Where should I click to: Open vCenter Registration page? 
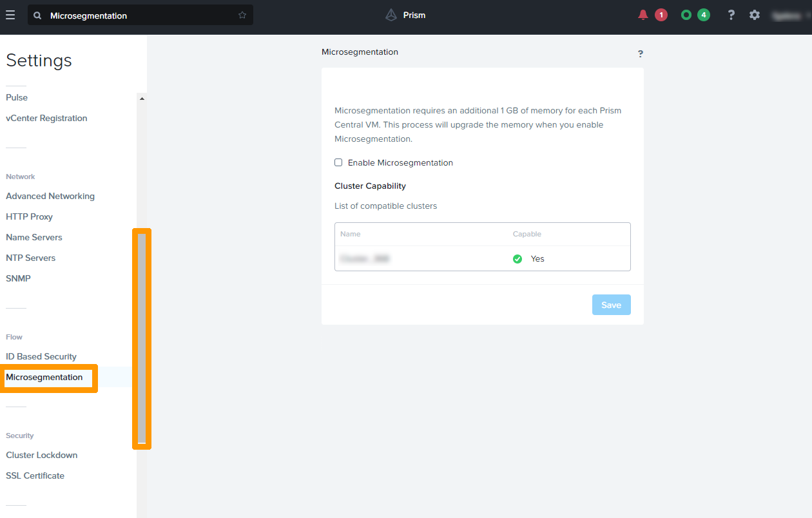46,118
